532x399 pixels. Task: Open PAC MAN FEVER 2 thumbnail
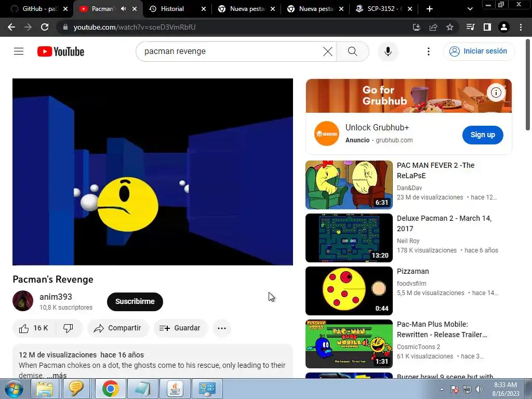pyautogui.click(x=349, y=184)
